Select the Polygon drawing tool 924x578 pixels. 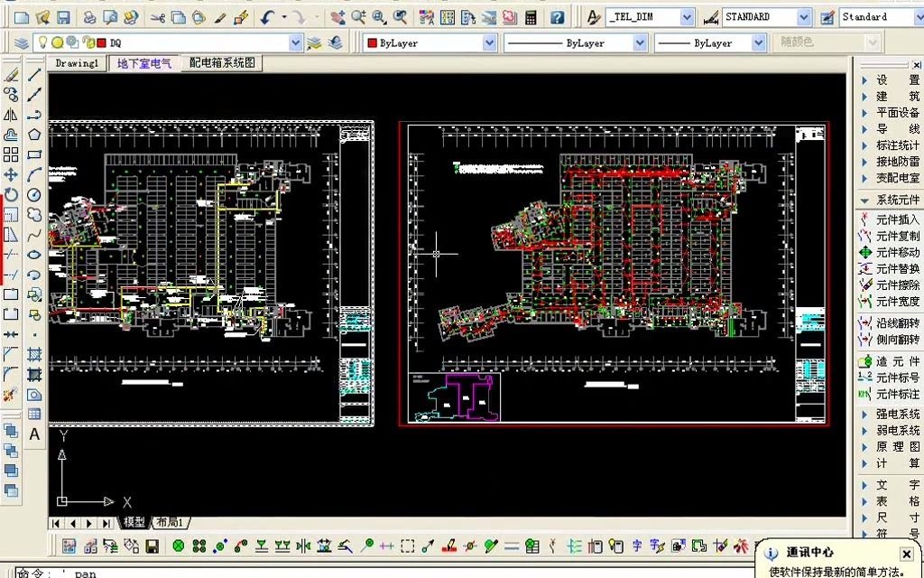(x=34, y=135)
